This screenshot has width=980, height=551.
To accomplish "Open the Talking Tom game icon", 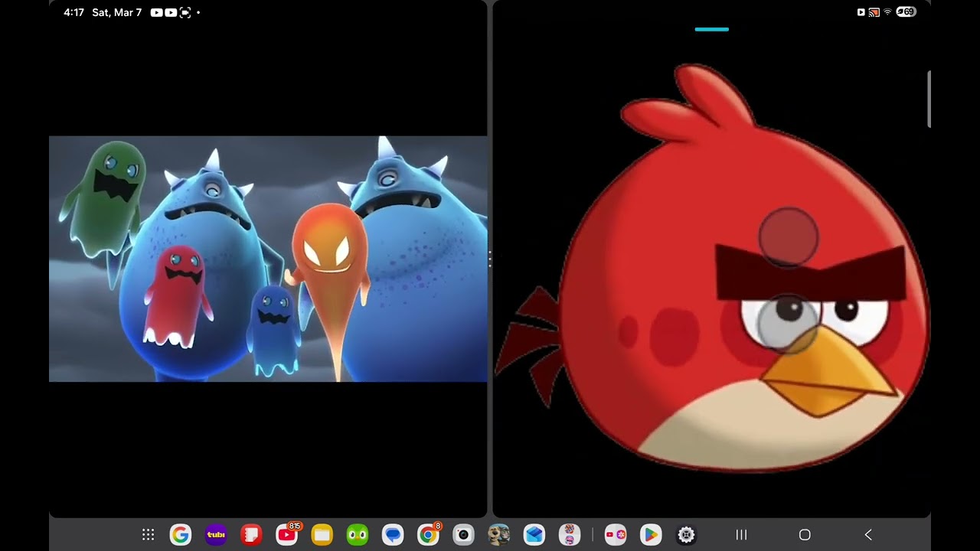I will click(x=499, y=535).
